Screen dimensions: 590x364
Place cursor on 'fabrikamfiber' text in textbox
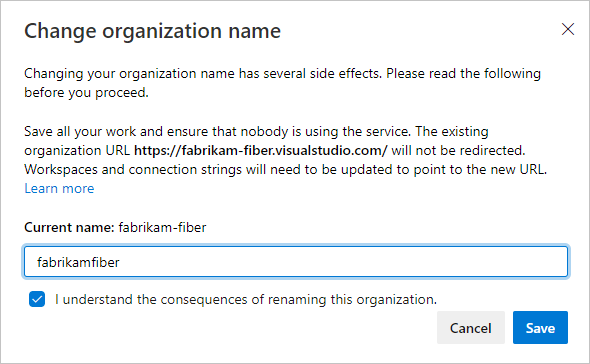[78, 262]
